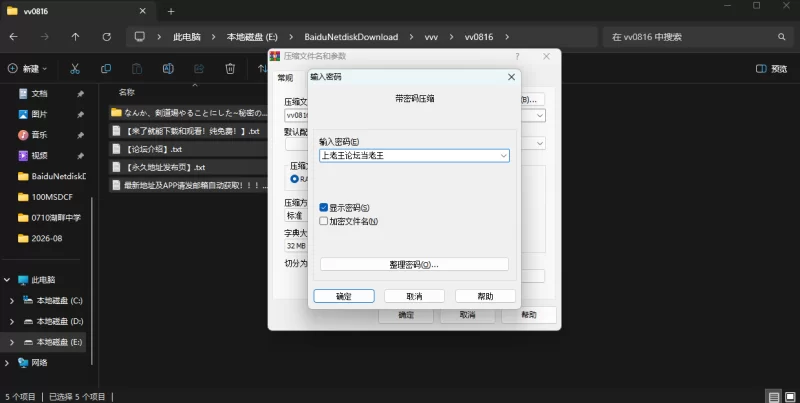This screenshot has width=800, height=403.
Task: Click the Paste clipboard icon
Action: click(x=137, y=68)
